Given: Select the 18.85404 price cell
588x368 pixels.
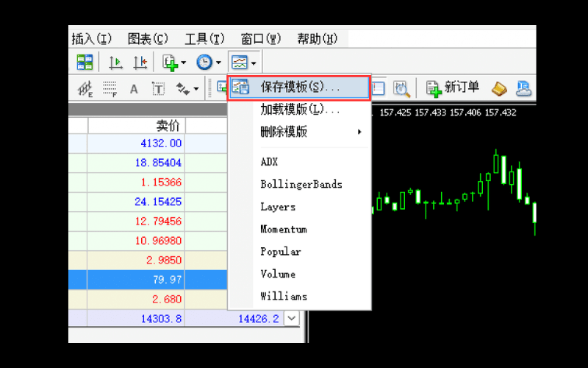Looking at the screenshot, I should (137, 163).
